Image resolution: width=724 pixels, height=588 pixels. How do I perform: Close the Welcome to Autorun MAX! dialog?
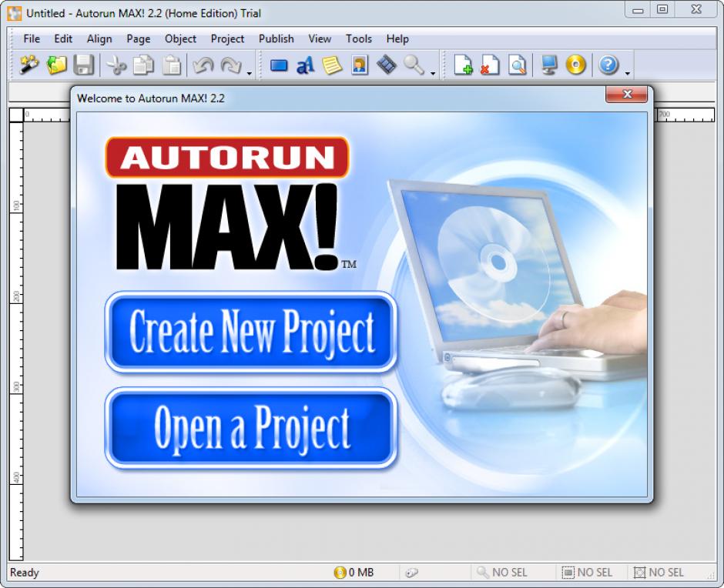(x=627, y=94)
